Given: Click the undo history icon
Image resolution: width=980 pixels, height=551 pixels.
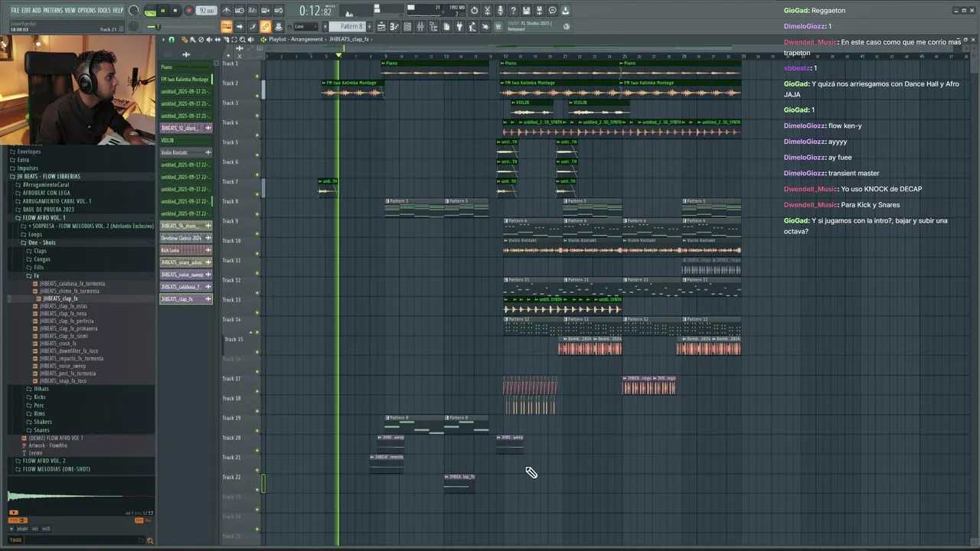Looking at the screenshot, I should point(474,11).
